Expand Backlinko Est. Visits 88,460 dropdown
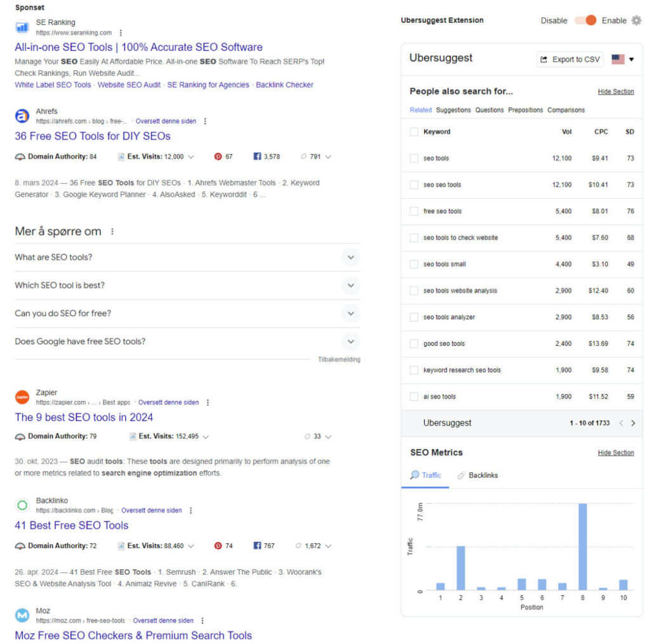The height and width of the screenshot is (644, 650). tap(191, 547)
